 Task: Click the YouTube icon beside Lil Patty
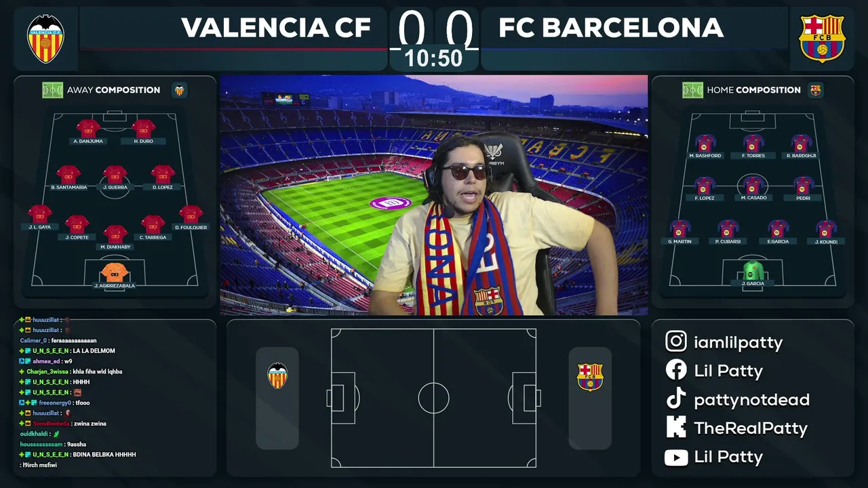click(676, 457)
